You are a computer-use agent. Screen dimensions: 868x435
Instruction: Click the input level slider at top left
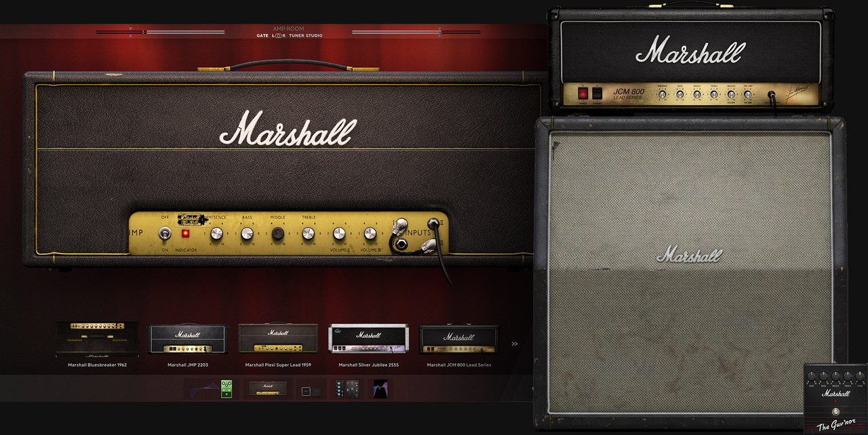click(144, 32)
